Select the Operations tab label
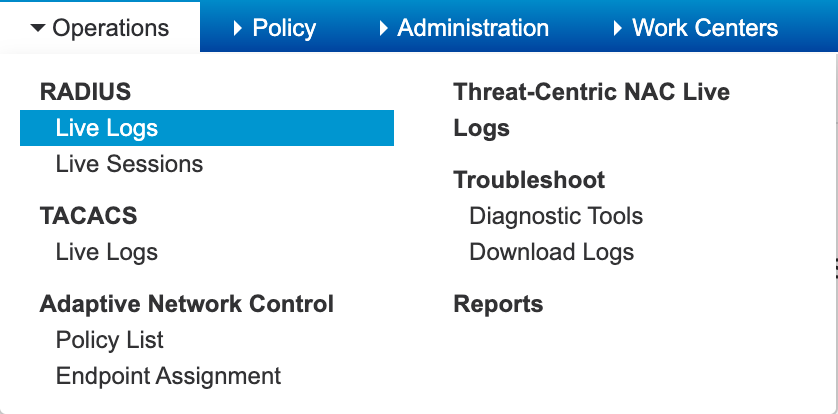The image size is (838, 414). coord(110,28)
